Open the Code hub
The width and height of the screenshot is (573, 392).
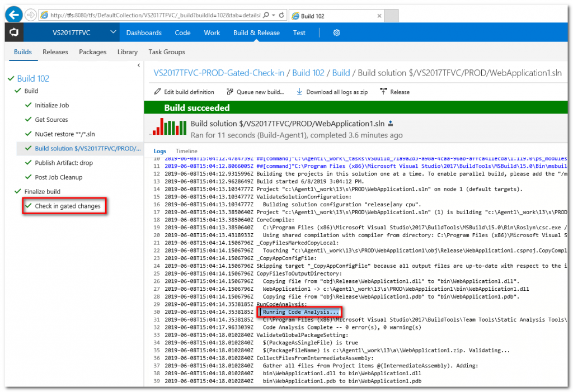(182, 32)
